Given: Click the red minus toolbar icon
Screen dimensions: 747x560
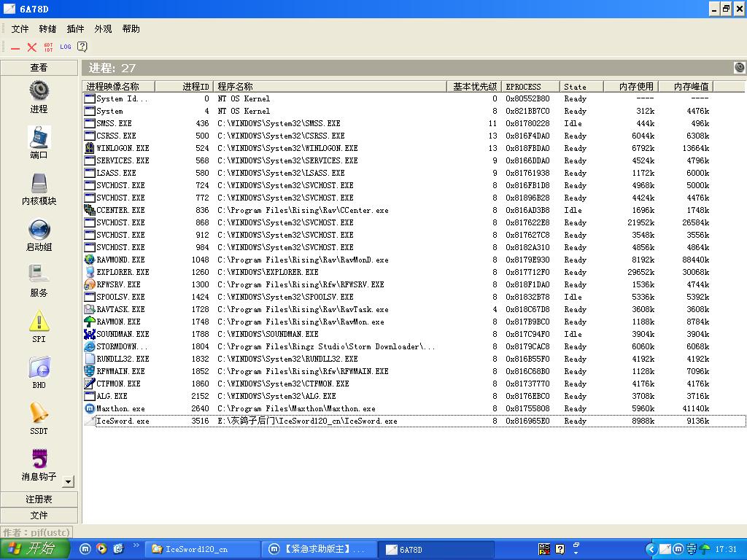Looking at the screenshot, I should pyautogui.click(x=16, y=47).
